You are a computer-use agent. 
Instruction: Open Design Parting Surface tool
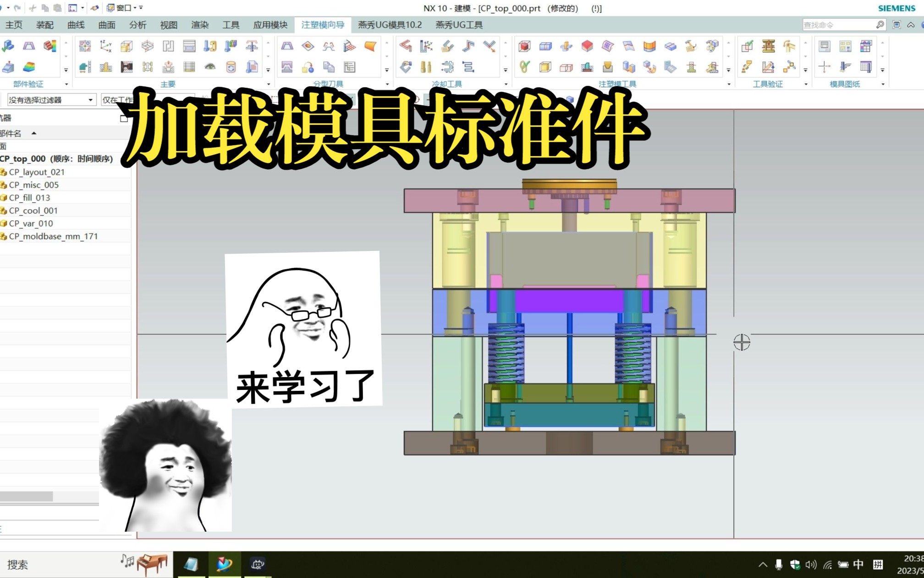[350, 46]
